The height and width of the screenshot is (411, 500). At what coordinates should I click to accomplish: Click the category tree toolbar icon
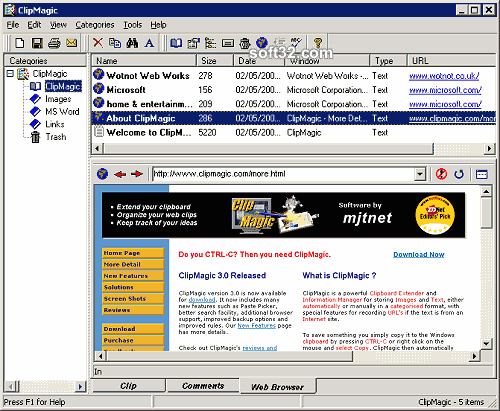210,43
